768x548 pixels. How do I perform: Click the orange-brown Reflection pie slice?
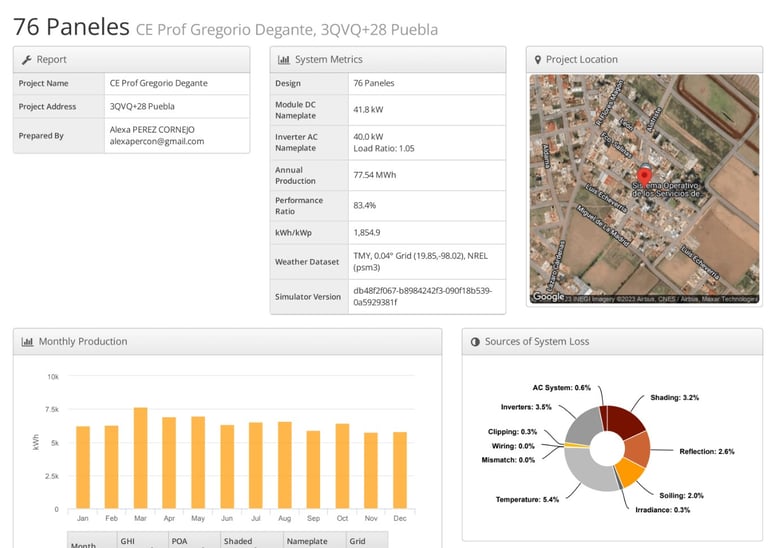638,449
